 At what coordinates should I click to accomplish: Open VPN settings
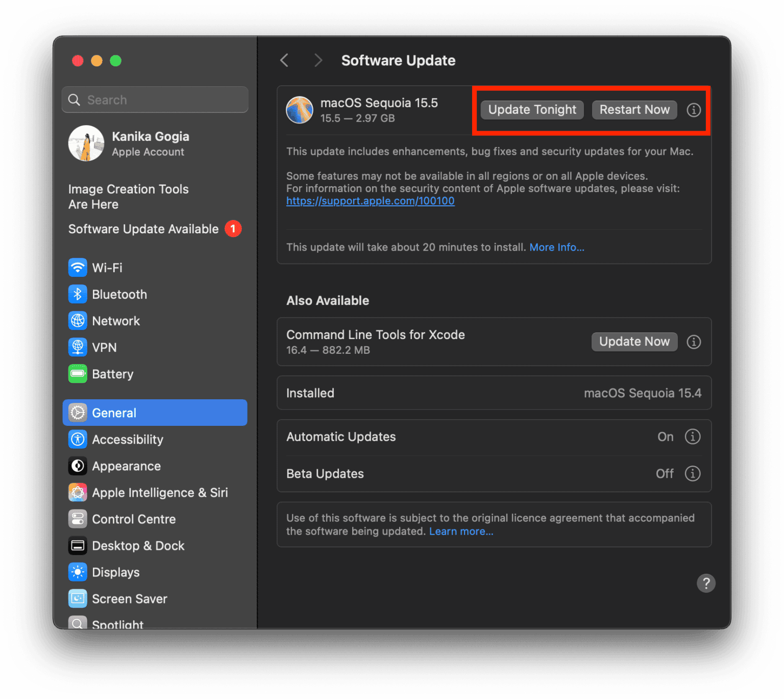click(104, 347)
